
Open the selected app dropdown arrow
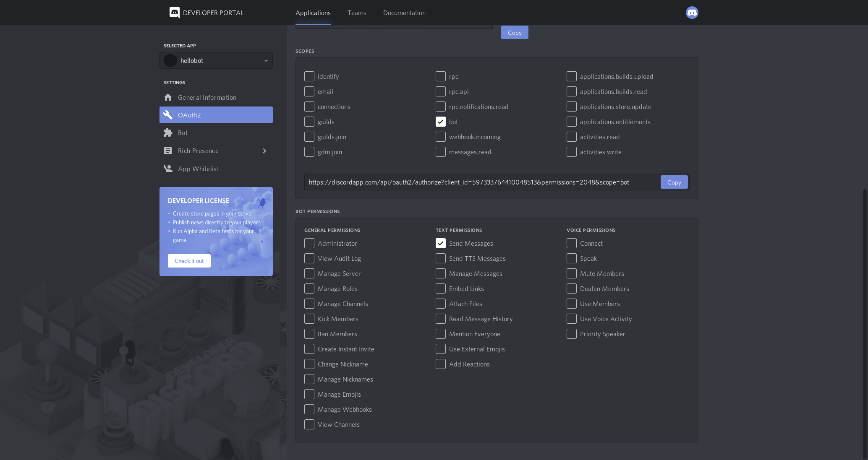tap(266, 61)
